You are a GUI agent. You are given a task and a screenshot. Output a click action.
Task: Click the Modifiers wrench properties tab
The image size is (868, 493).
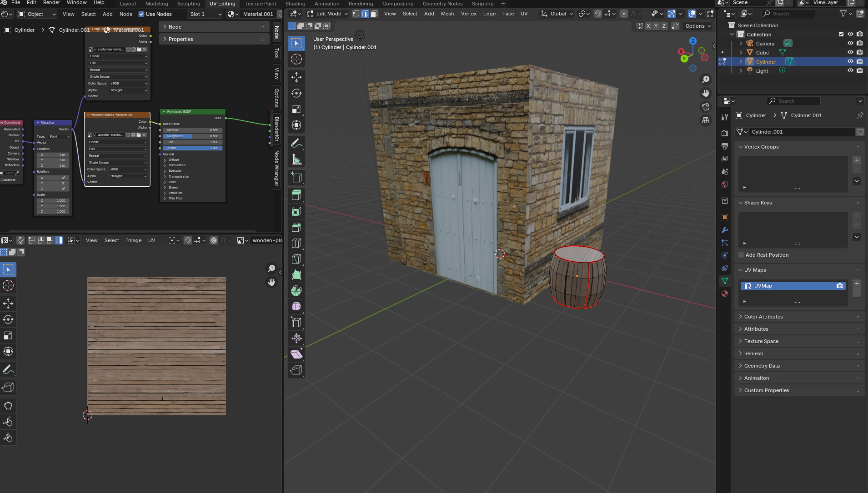(725, 230)
